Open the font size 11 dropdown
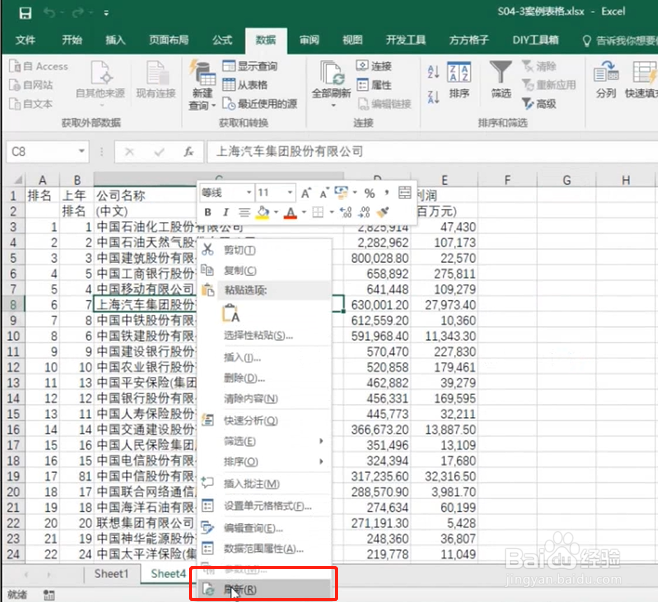Image resolution: width=658 pixels, height=602 pixels. [290, 193]
